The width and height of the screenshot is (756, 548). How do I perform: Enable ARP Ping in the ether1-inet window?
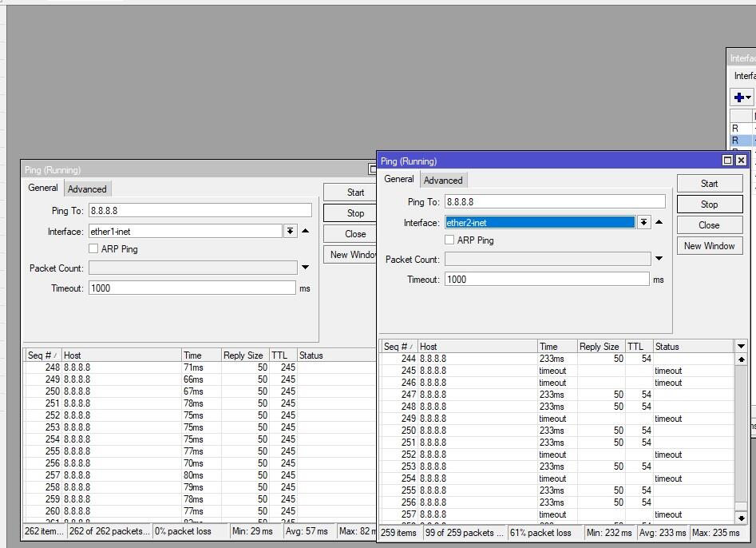[x=93, y=249]
